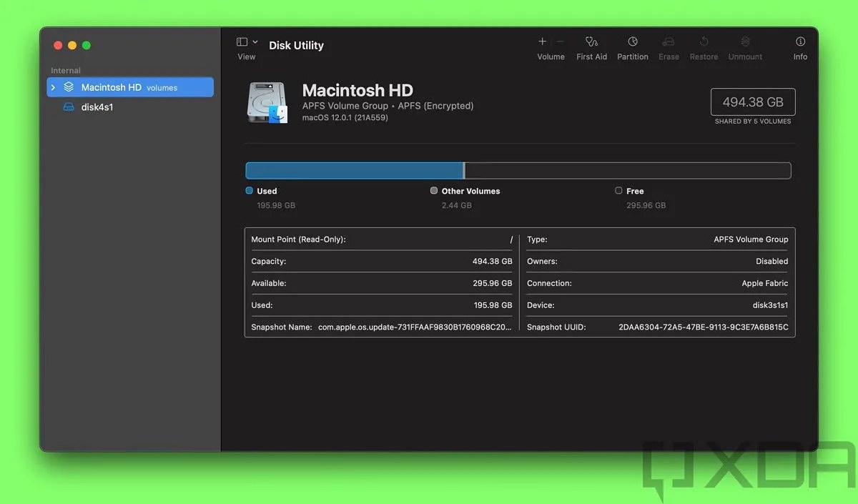This screenshot has height=504, width=858.
Task: Click the Macintosh HD drive icon
Action: point(267,102)
